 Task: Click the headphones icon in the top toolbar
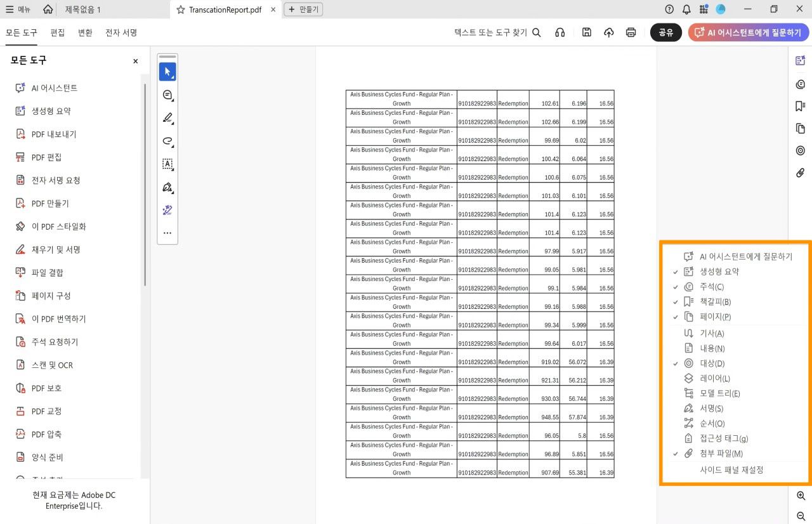[560, 32]
